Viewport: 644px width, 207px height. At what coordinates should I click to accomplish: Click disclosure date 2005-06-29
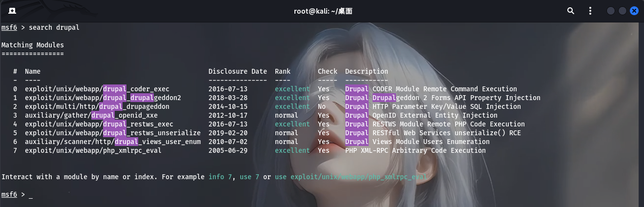[228, 150]
